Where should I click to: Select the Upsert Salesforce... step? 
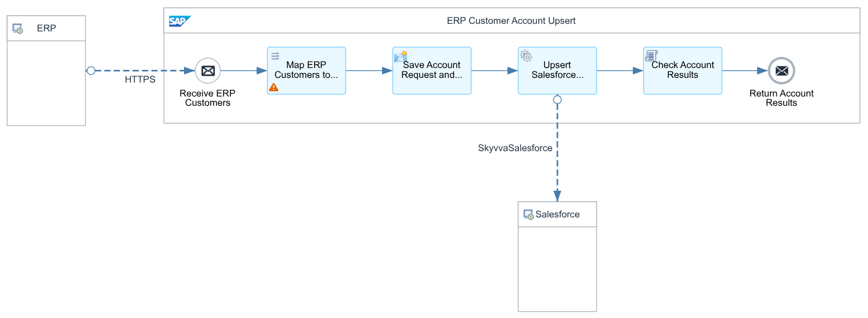click(x=557, y=71)
